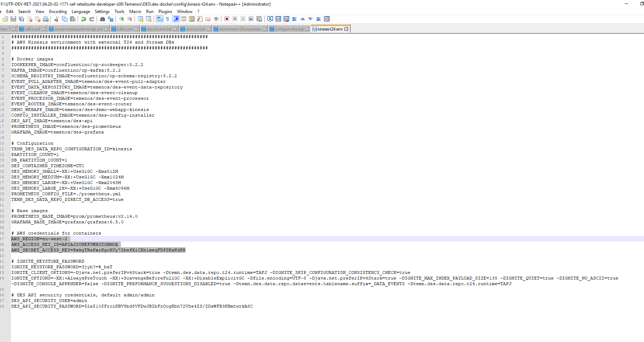The height and width of the screenshot is (342, 644).
Task: Open the Settings menu
Action: click(102, 12)
